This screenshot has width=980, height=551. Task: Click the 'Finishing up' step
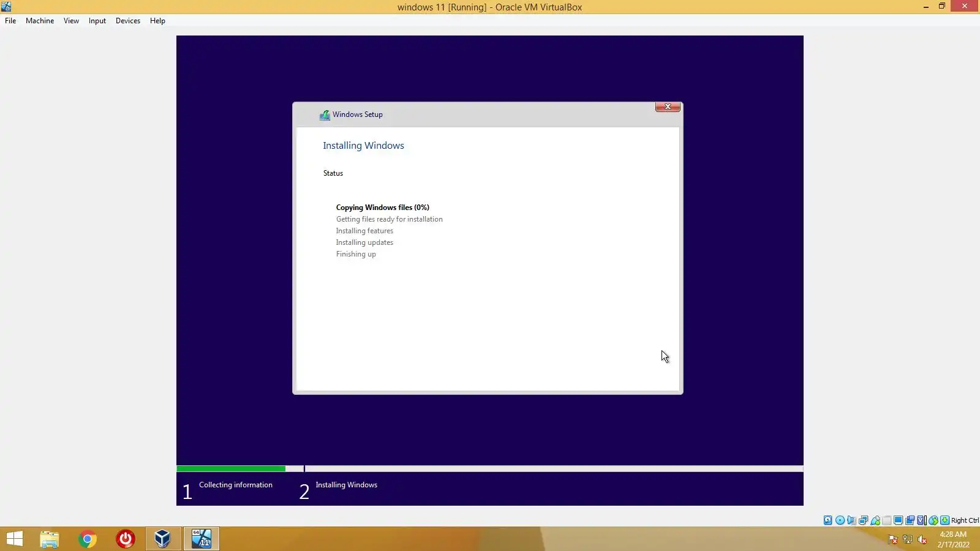(x=356, y=254)
